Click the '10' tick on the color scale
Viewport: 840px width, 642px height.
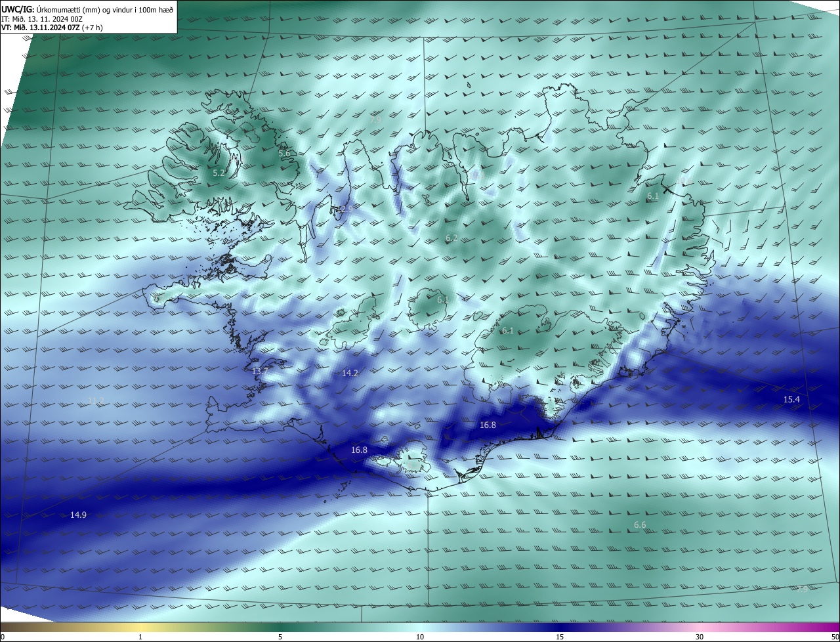point(420,637)
